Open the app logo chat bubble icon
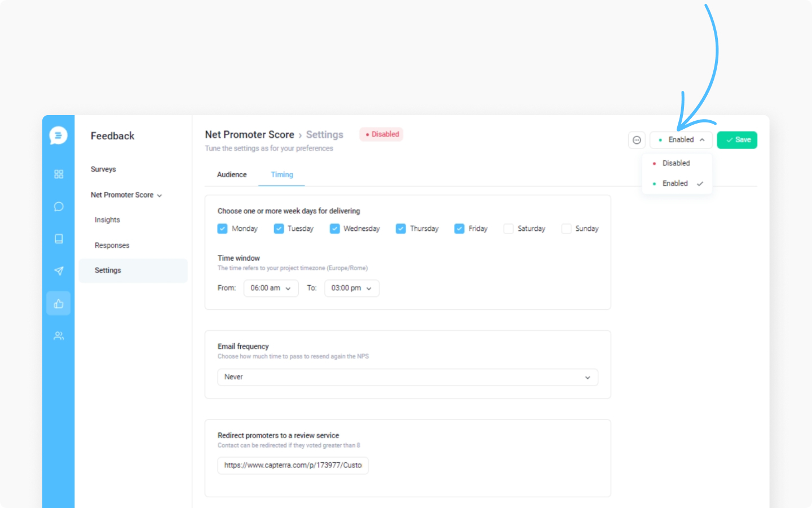 pyautogui.click(x=58, y=135)
